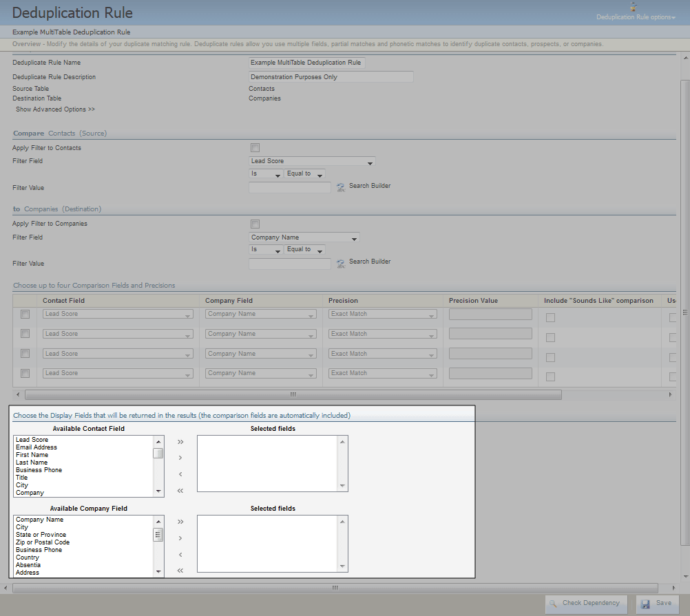Remove selected contact field with the left arrow

coord(180,474)
